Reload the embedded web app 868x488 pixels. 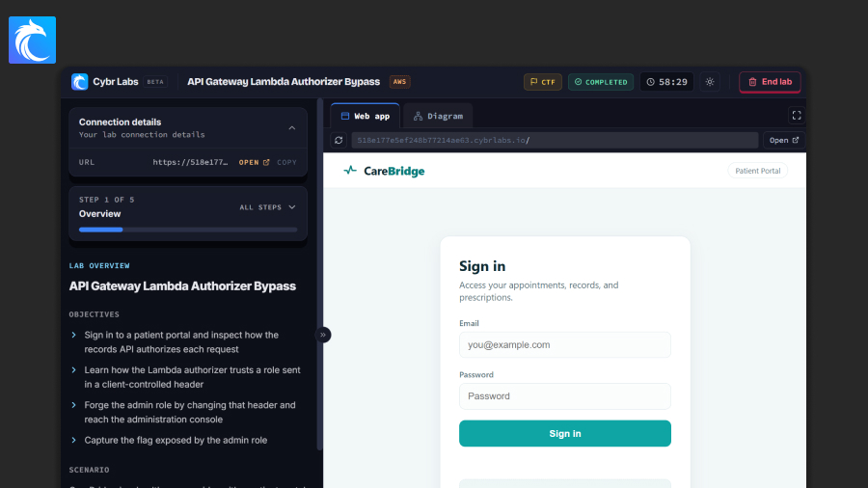[339, 140]
